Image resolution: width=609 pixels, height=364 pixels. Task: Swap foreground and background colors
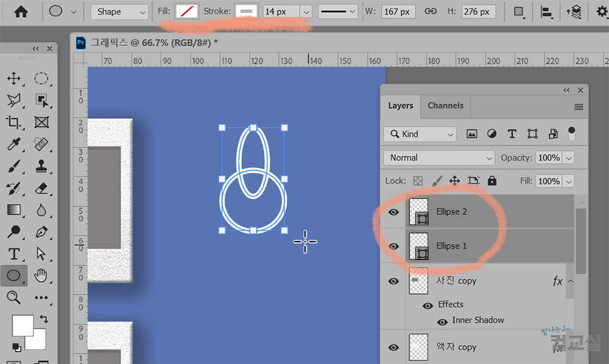(44, 319)
